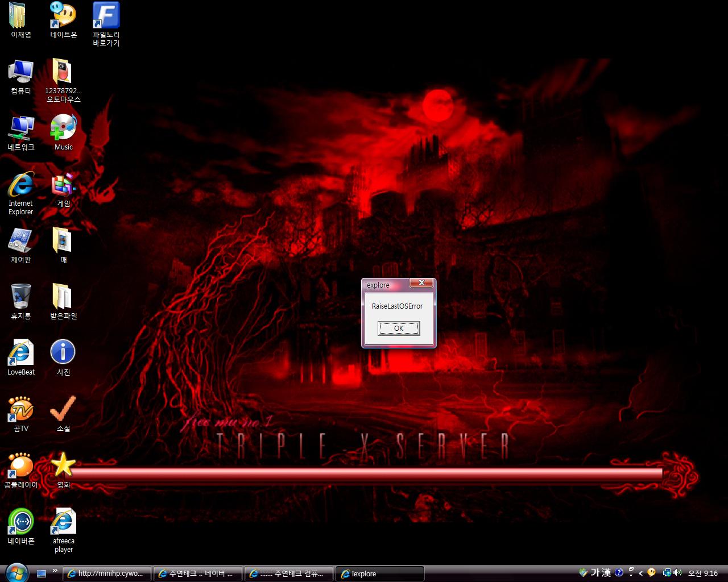
Task: Open the volume speaker tray icon
Action: click(677, 573)
